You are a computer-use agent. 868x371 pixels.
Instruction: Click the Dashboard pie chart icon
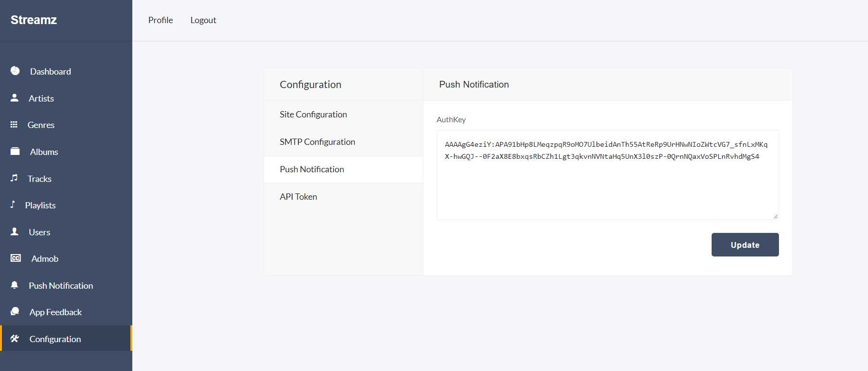point(15,71)
